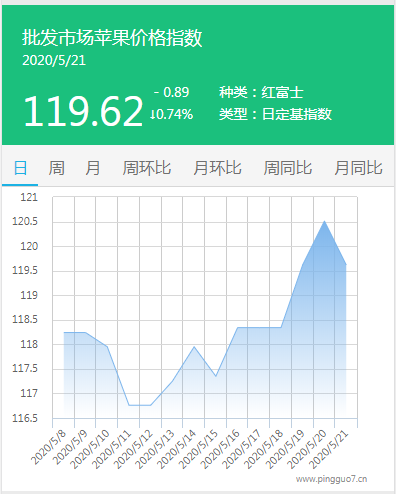Click the x-axis label 2020/5/14
The image size is (396, 494).
(177, 449)
